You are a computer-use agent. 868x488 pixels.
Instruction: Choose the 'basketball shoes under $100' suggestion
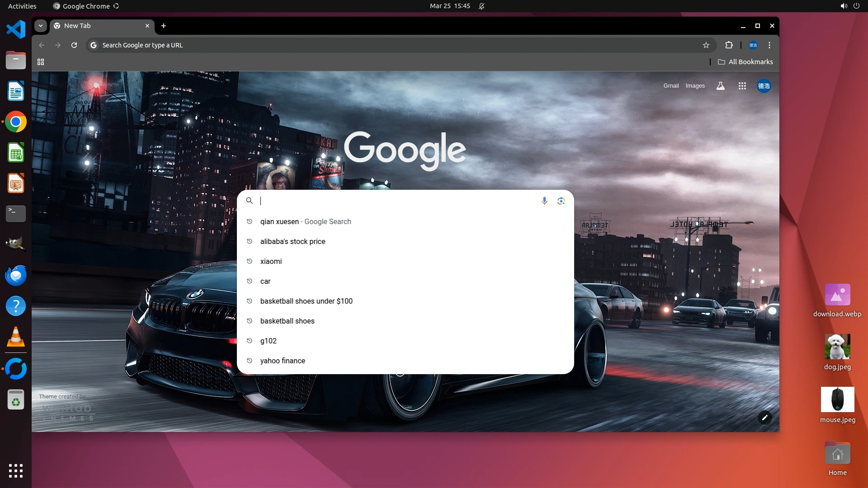click(306, 301)
